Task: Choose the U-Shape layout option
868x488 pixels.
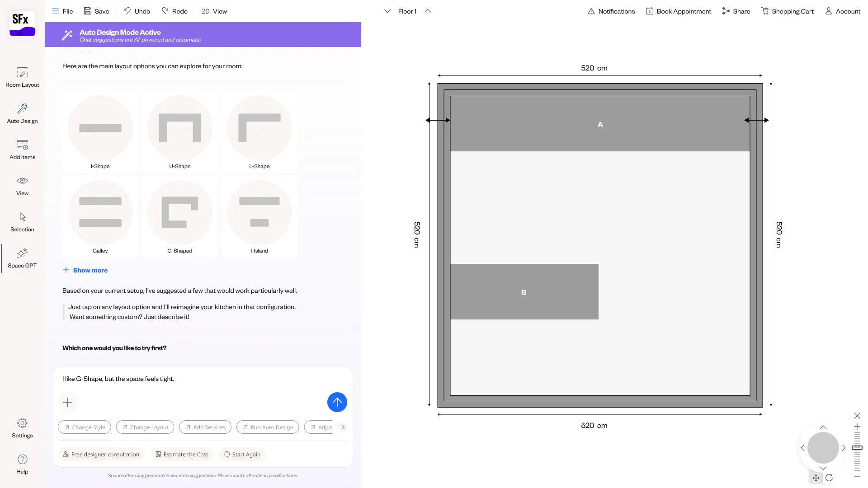Action: pyautogui.click(x=180, y=132)
